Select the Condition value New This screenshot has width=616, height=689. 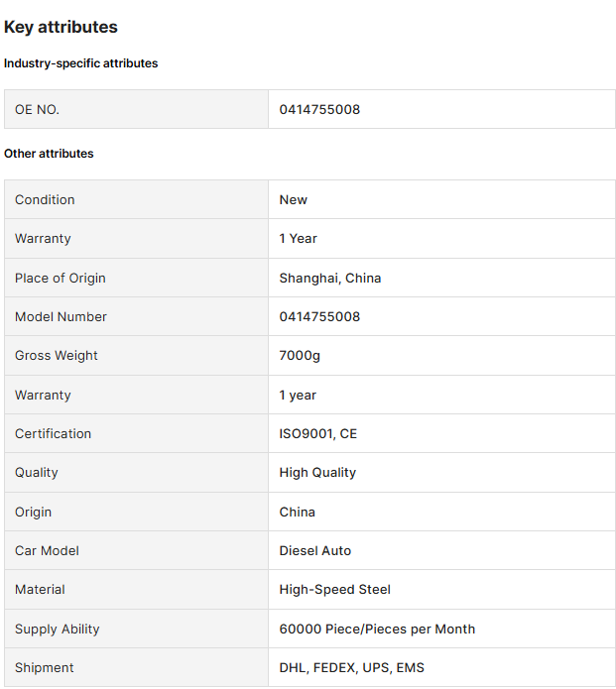tap(294, 200)
